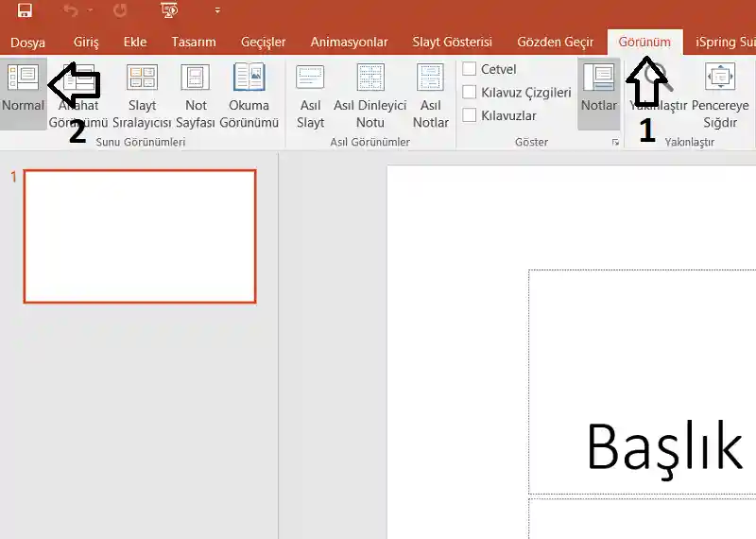Open Customize Quick Access Toolbar dropdown
Viewport: 756px width, 539px height.
point(217,10)
